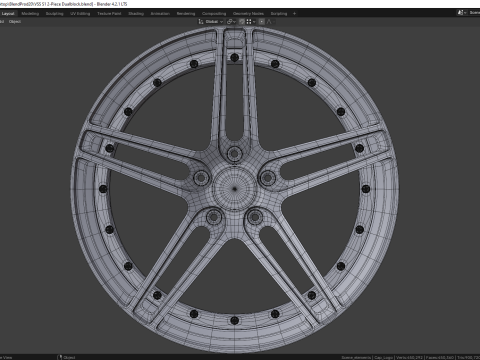Screen dimensions: 480x360
Task: Switch to the Sculpting workspace tab
Action: 54,14
